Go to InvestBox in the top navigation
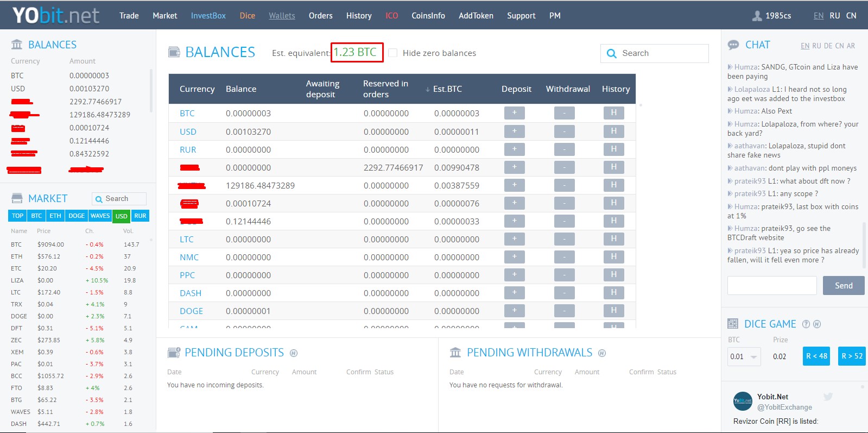The height and width of the screenshot is (433, 868). [x=208, y=16]
